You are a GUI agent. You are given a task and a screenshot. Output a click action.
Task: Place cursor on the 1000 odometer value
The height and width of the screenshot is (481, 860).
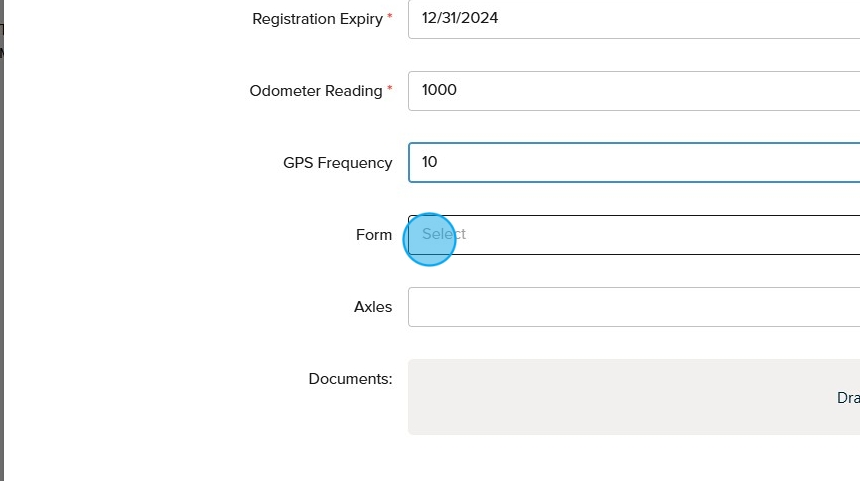tap(439, 90)
